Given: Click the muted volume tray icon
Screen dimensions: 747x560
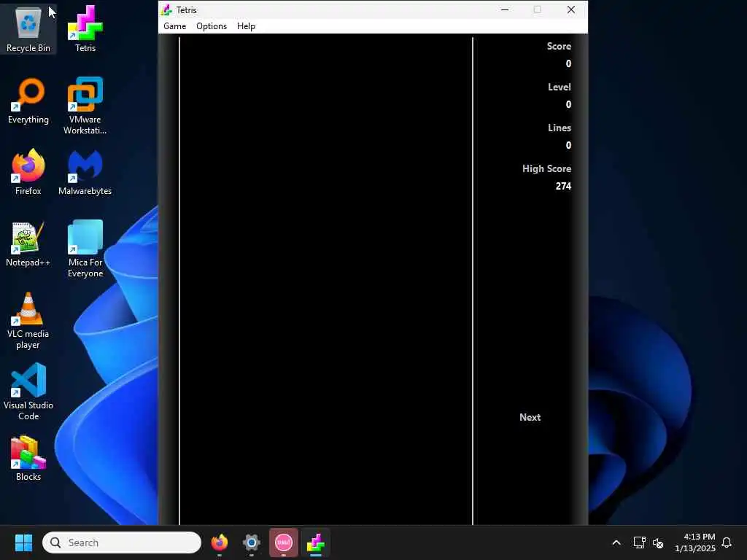Looking at the screenshot, I should [658, 542].
